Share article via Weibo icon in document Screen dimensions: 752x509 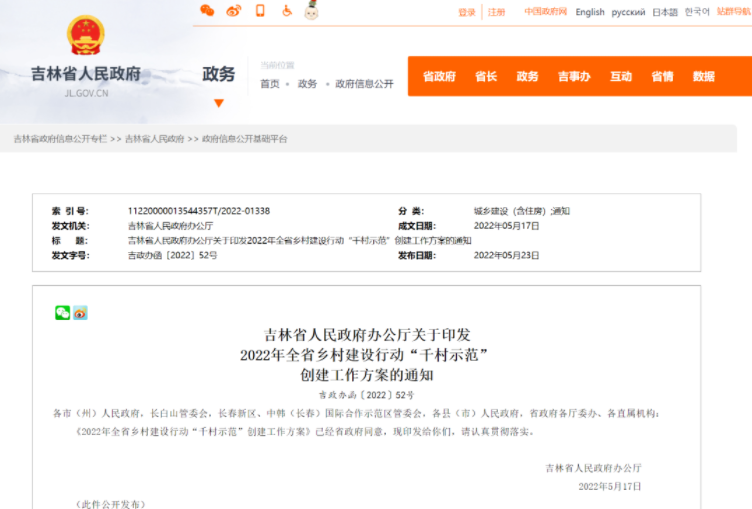tap(80, 313)
